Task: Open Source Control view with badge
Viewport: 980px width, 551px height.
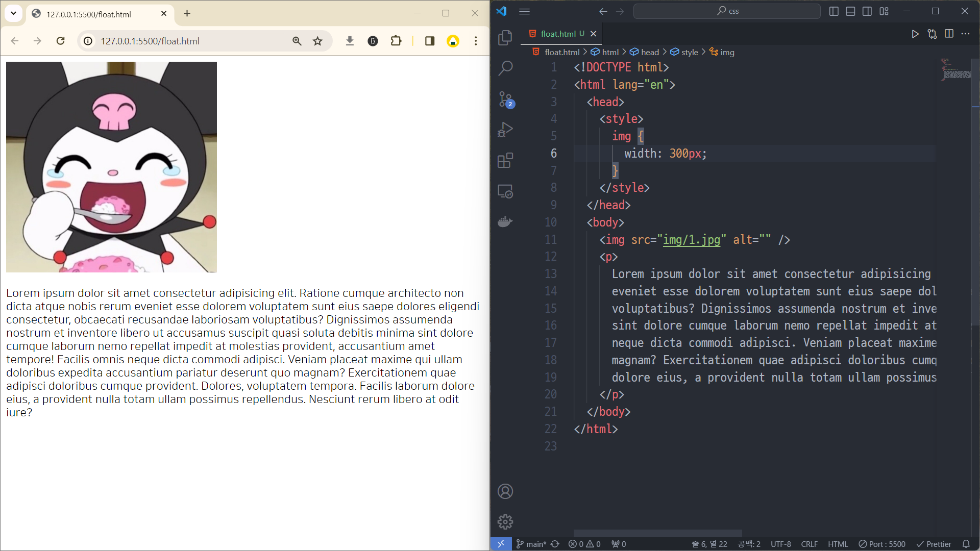Action: tap(505, 99)
